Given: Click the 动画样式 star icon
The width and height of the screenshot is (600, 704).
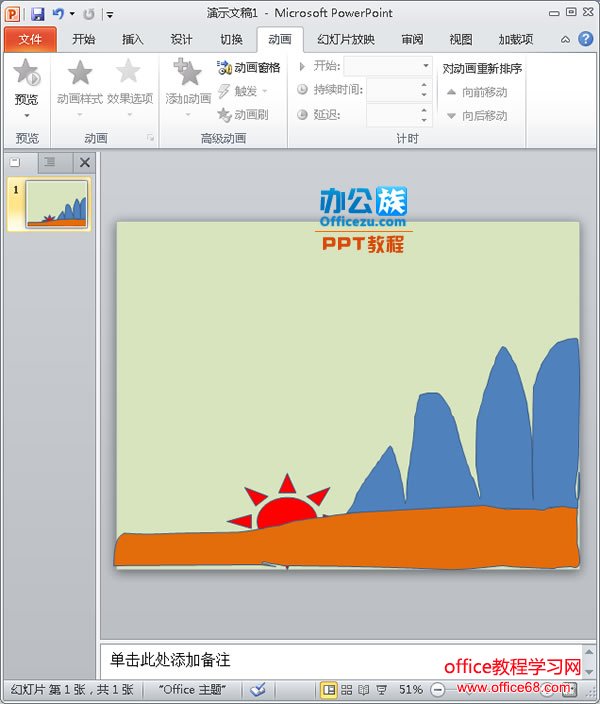Looking at the screenshot, I should (x=80, y=73).
